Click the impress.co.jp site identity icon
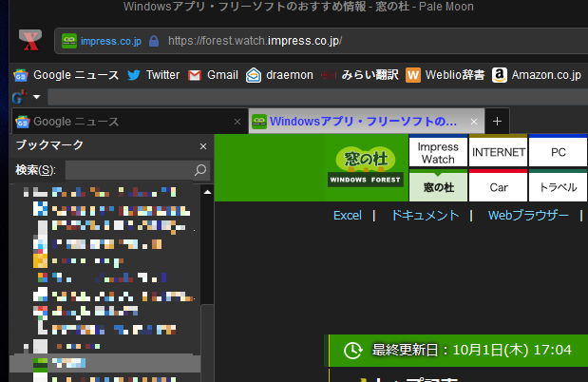This screenshot has width=588, height=382. click(69, 41)
